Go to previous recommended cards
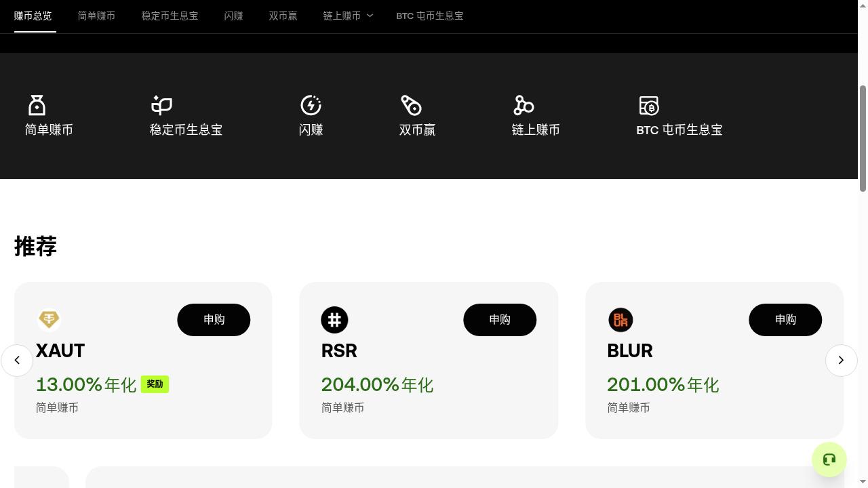Image resolution: width=868 pixels, height=488 pixels. [x=17, y=361]
